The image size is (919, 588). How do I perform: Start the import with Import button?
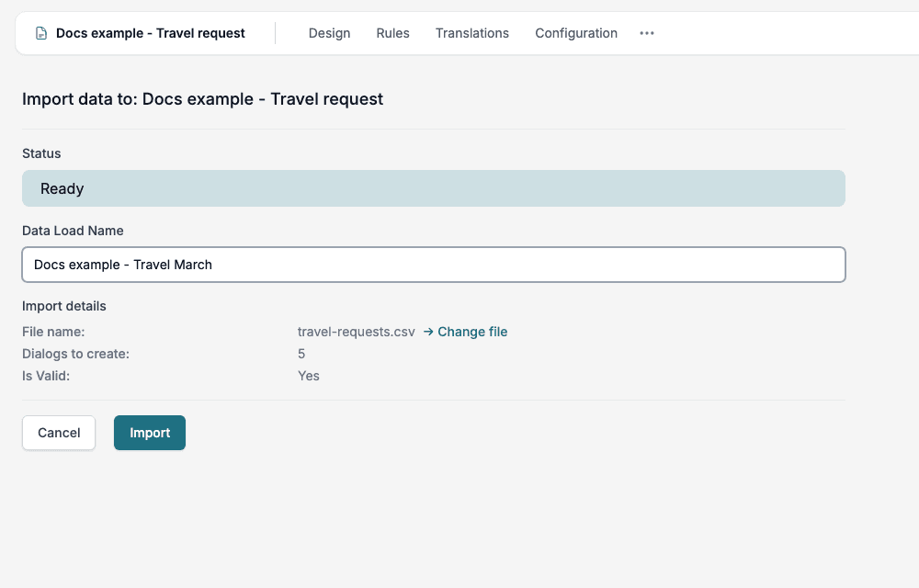pos(150,433)
